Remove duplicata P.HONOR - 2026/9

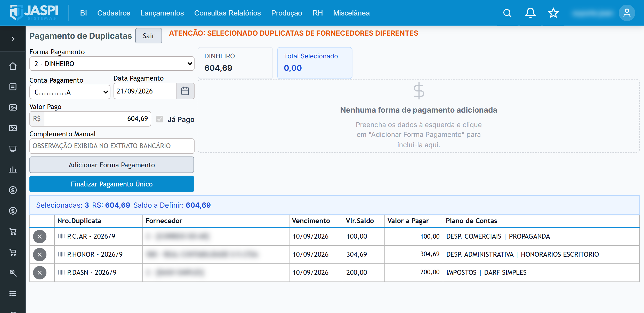40,255
